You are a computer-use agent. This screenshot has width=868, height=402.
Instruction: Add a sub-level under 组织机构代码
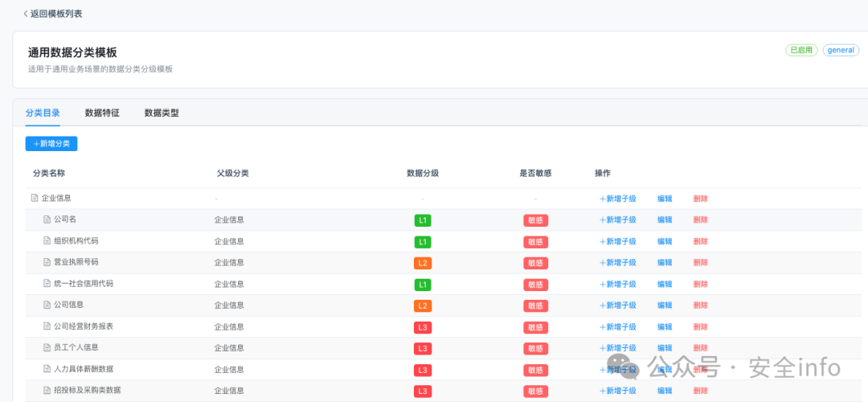[618, 241]
